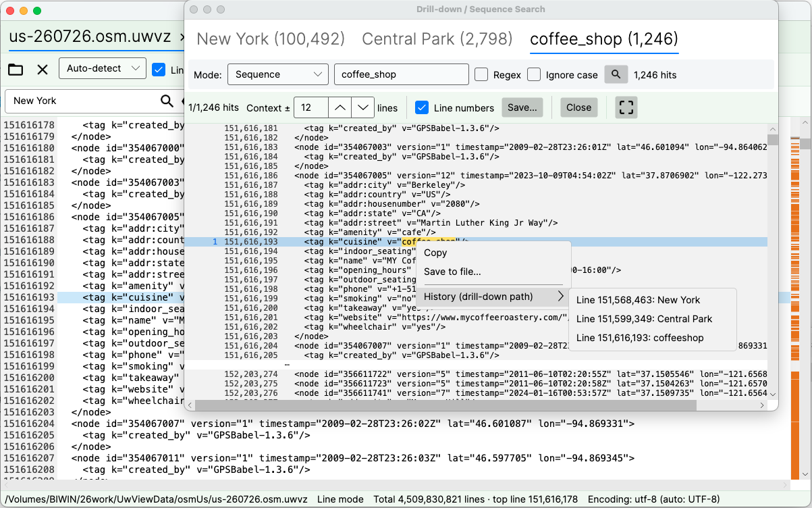Image resolution: width=812 pixels, height=508 pixels.
Task: Click the New York search field in main window
Action: (x=81, y=101)
